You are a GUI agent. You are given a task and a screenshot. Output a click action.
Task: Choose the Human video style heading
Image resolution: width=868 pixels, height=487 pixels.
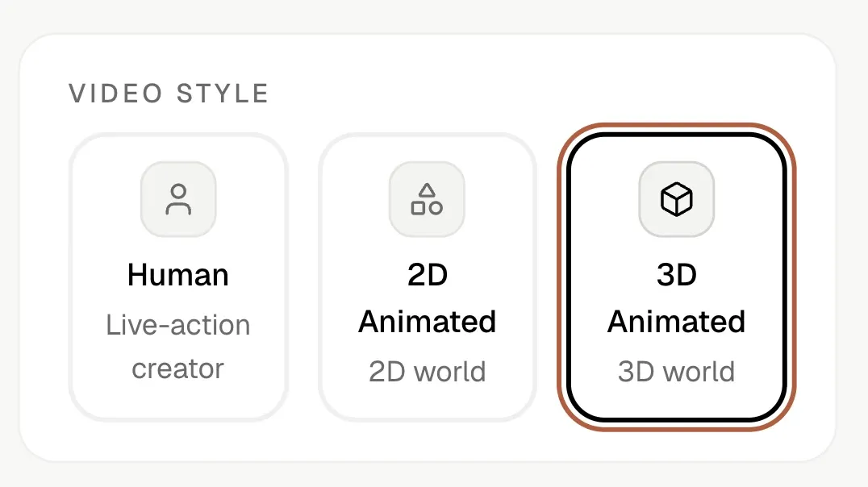click(x=178, y=274)
